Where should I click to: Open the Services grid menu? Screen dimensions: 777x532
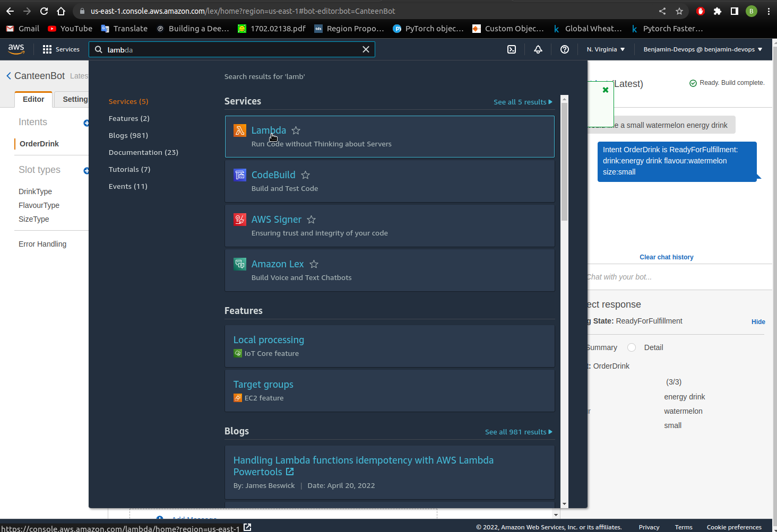(x=61, y=49)
